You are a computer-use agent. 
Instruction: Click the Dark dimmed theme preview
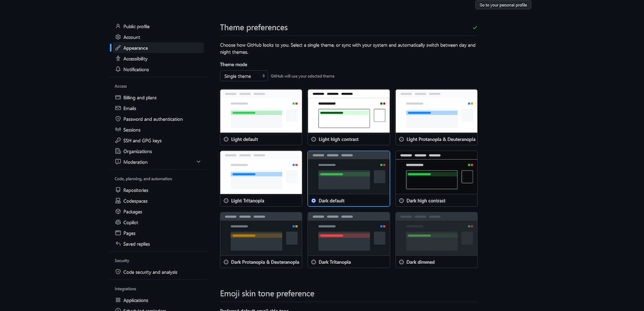[436, 234]
